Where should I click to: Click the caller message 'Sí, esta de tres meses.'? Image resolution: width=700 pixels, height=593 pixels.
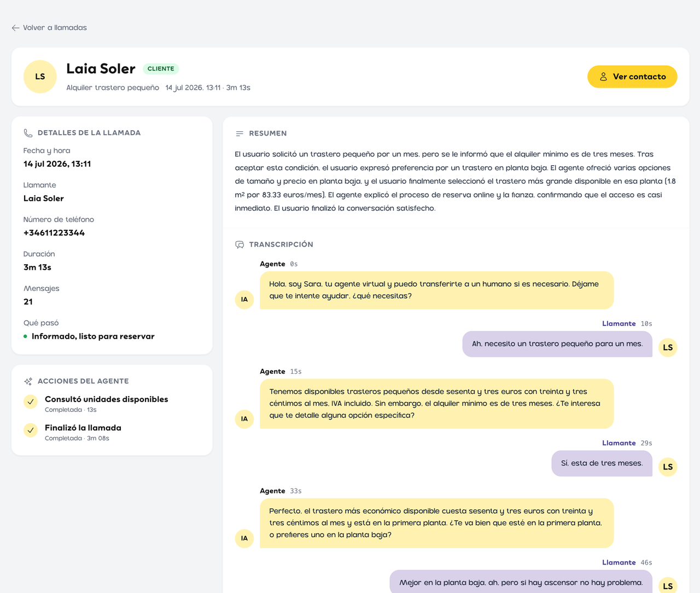click(x=602, y=463)
